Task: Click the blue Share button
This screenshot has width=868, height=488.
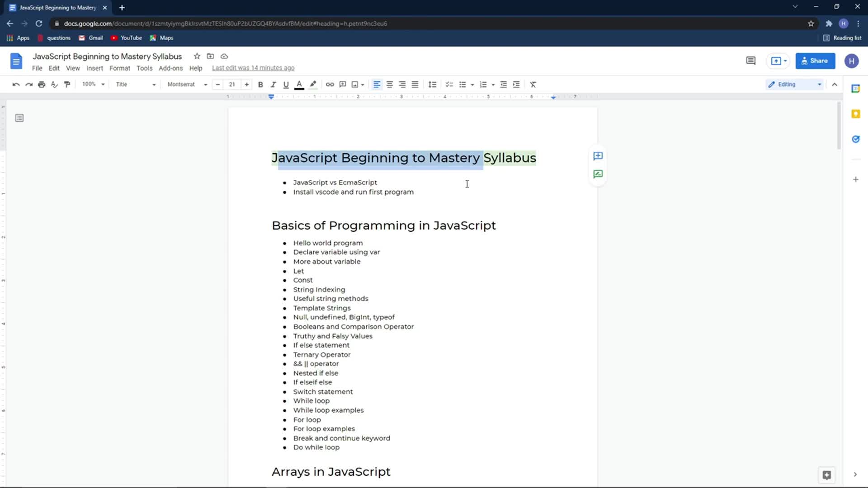Action: click(x=815, y=61)
